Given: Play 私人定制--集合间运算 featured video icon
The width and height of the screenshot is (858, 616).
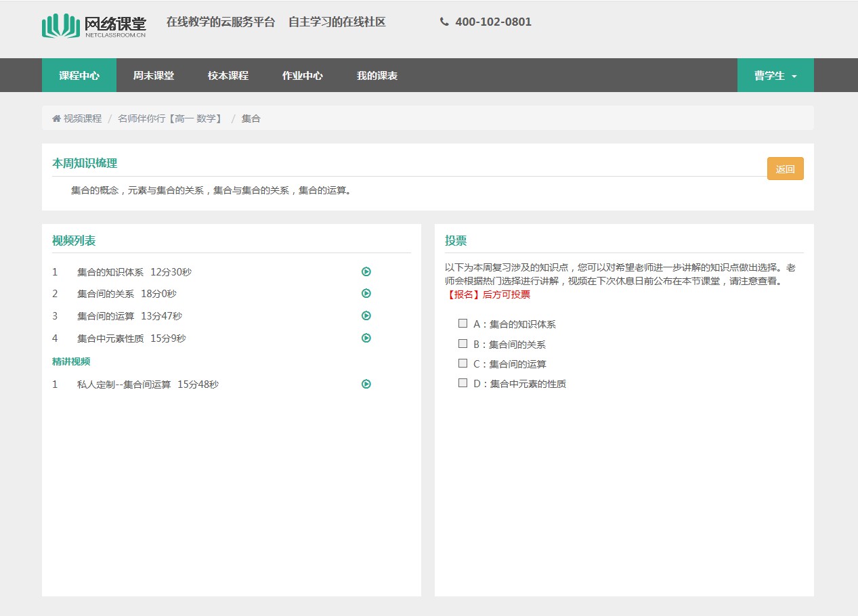Looking at the screenshot, I should [366, 384].
